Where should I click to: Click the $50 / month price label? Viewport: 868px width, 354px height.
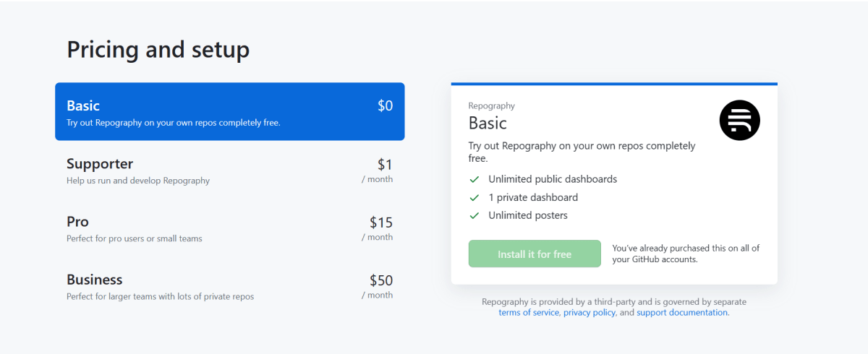(378, 286)
